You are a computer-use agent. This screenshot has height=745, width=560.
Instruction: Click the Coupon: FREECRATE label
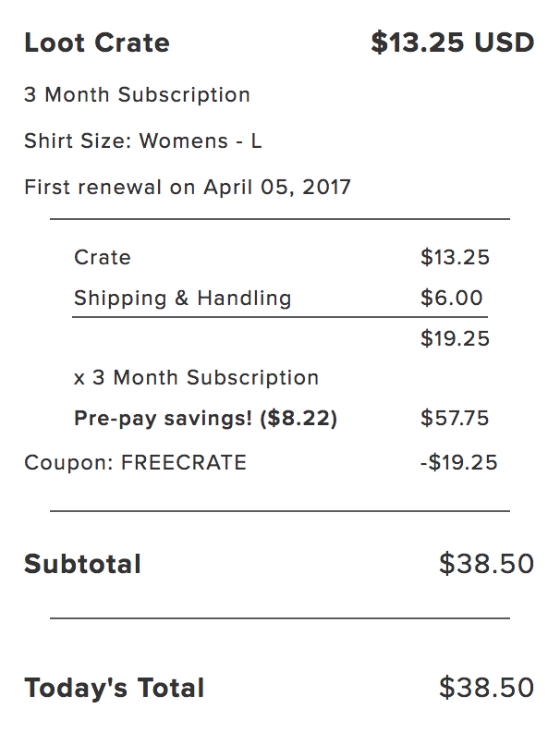(x=136, y=463)
